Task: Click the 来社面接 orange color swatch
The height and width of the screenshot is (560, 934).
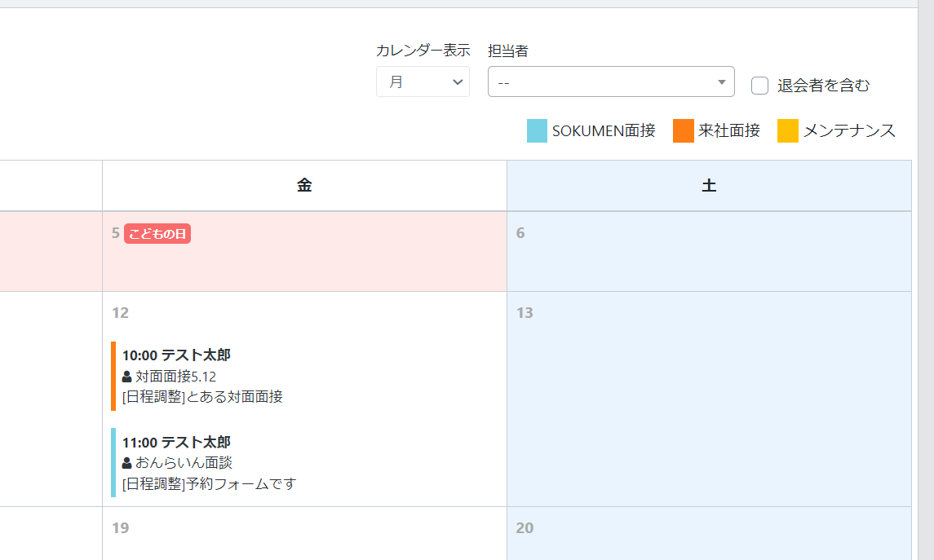Action: click(x=683, y=130)
